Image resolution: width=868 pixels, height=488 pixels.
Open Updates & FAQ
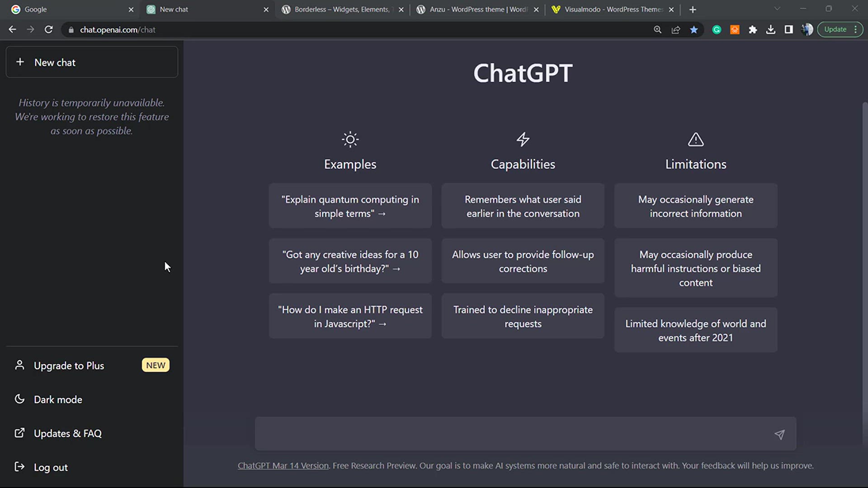(92, 433)
